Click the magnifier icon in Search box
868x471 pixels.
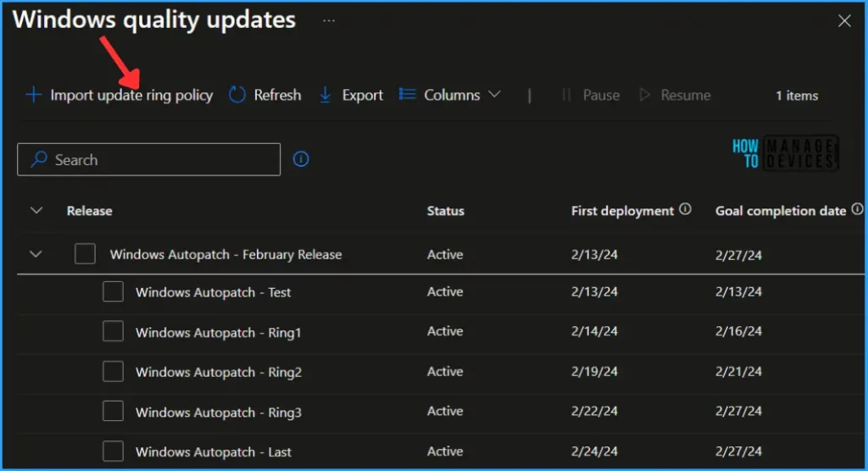39,159
